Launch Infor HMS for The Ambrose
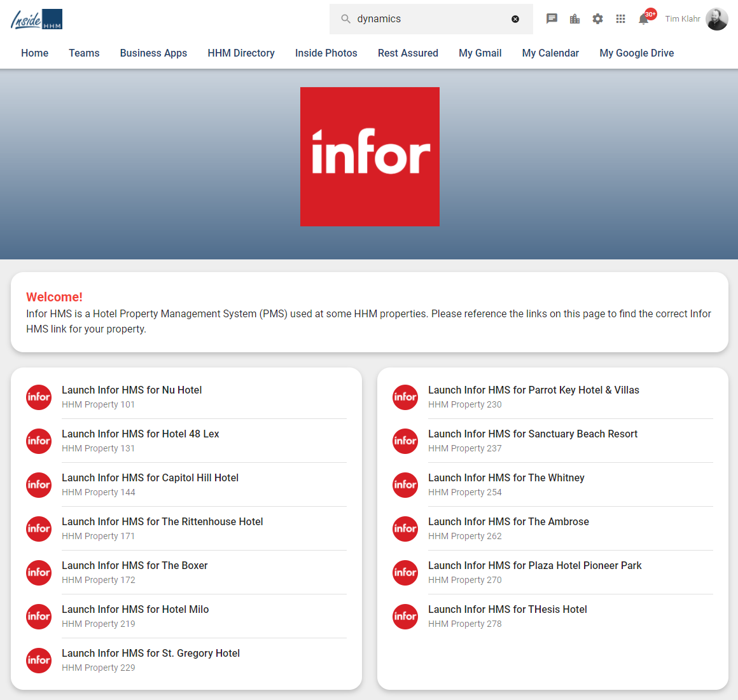Viewport: 738px width, 700px height. pyautogui.click(x=508, y=522)
